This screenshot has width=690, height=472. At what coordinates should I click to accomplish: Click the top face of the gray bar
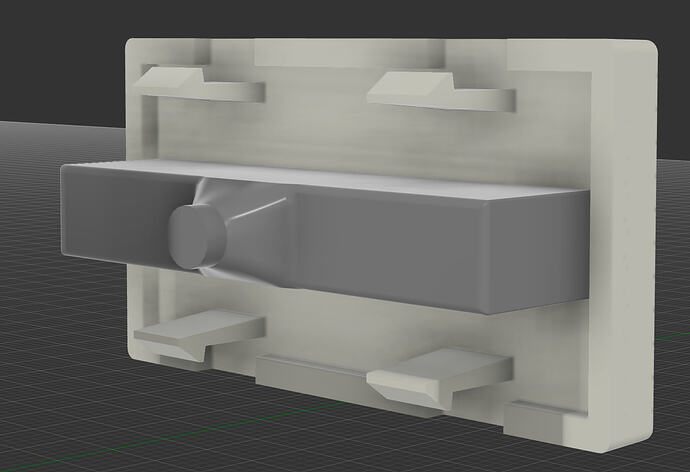tap(330, 177)
